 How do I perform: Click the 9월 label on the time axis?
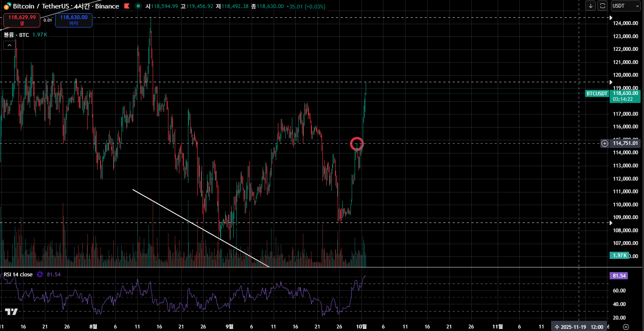[230, 326]
